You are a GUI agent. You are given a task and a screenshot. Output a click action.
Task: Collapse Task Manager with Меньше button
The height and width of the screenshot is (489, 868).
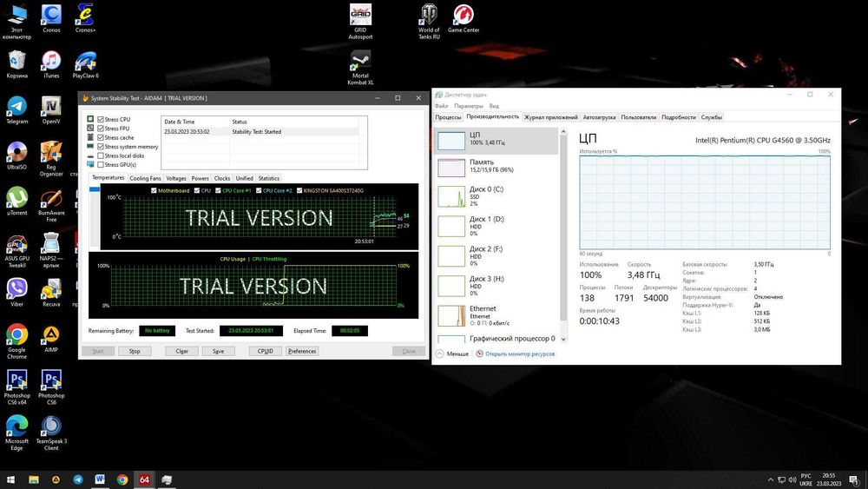(451, 354)
